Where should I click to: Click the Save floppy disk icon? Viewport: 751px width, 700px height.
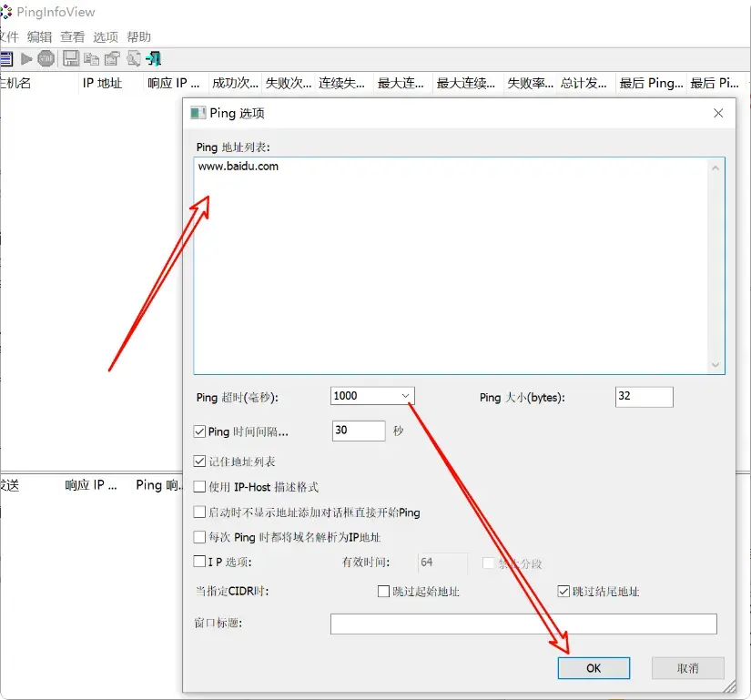[x=71, y=59]
